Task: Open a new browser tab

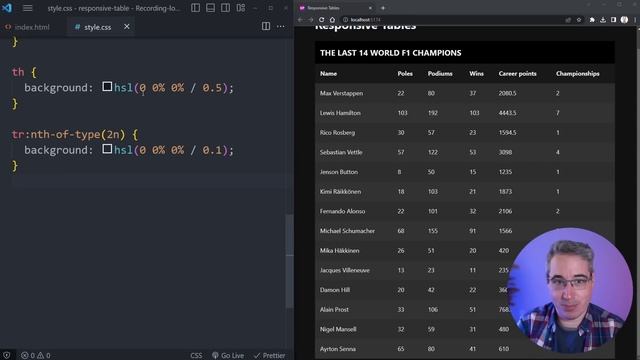Action: pyautogui.click(x=383, y=8)
